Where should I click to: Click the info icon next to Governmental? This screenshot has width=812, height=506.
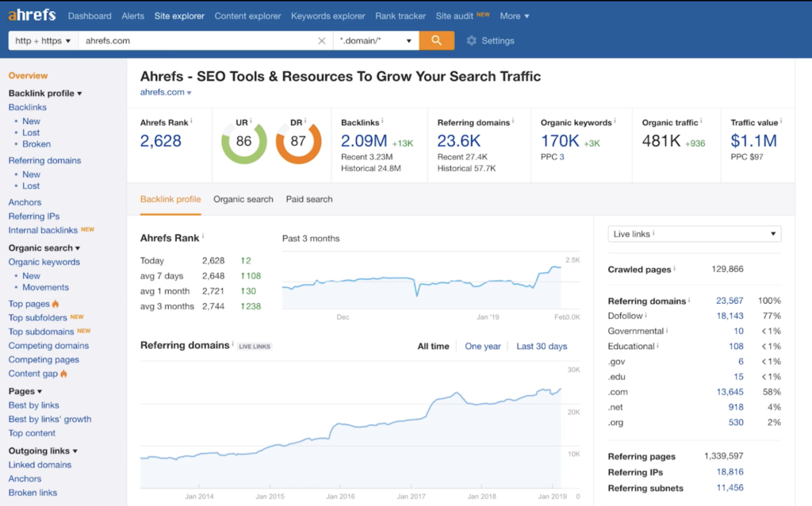pyautogui.click(x=667, y=330)
